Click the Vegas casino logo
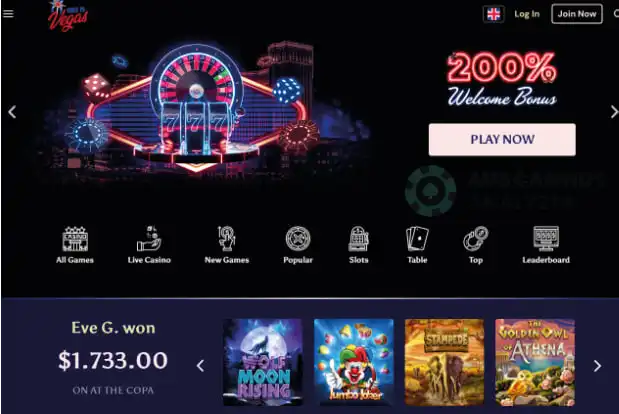The width and height of the screenshot is (619, 414). click(x=68, y=16)
